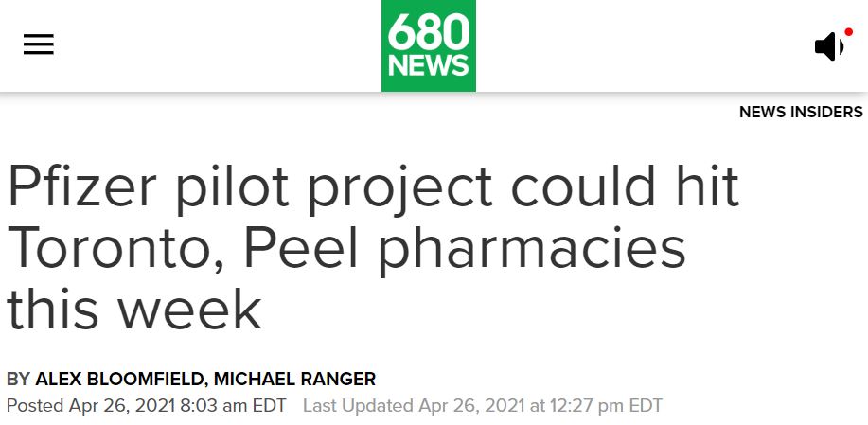Click the "Last Updated" timestamp text

[x=359, y=406]
